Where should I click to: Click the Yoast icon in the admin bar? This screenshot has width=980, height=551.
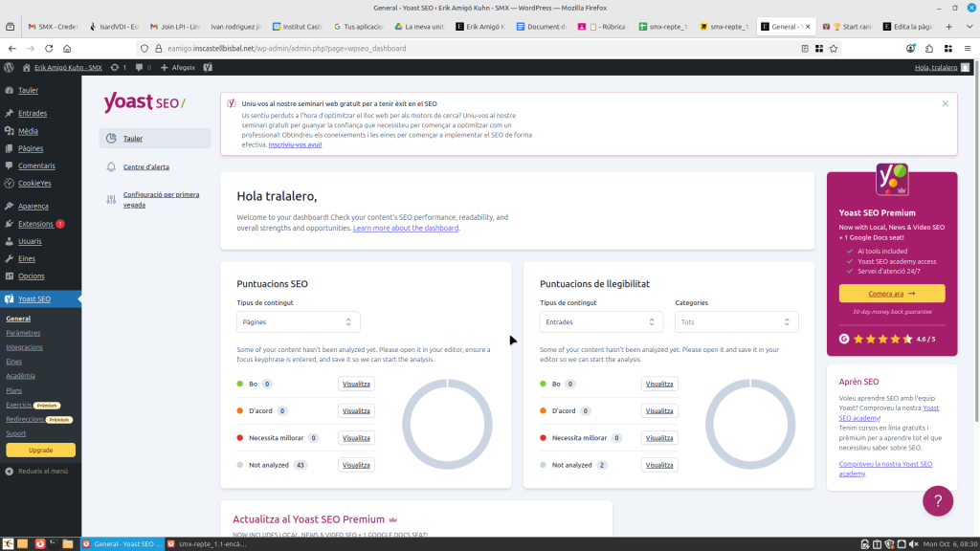208,67
